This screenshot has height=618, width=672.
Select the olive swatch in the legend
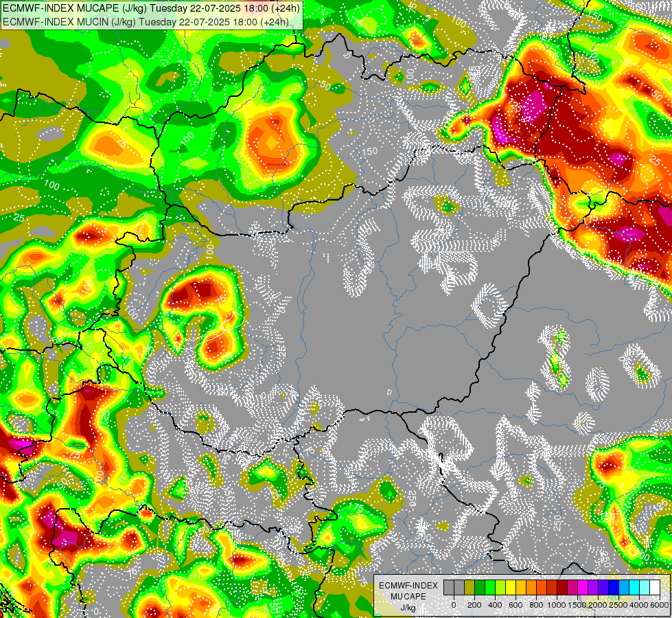click(x=470, y=588)
